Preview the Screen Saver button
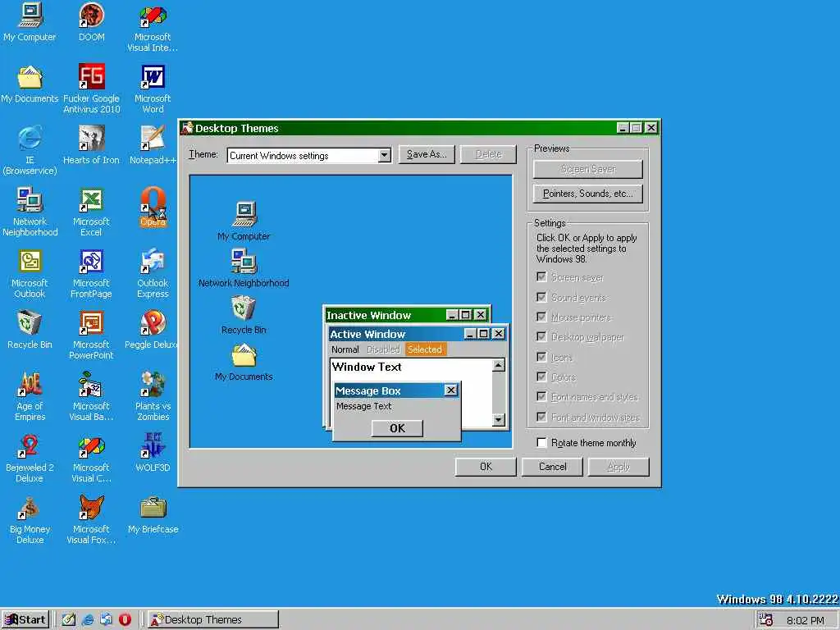840x630 pixels. 587,169
